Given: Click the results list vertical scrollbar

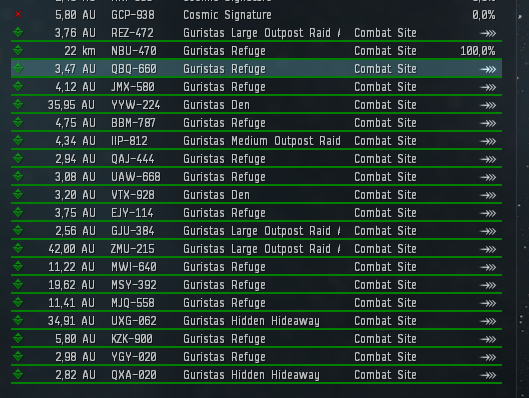Looking at the screenshot, I should [x=519, y=199].
